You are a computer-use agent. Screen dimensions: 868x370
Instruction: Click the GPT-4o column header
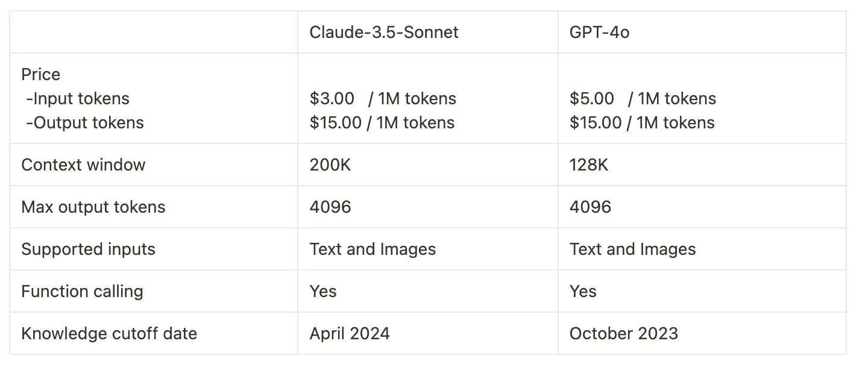599,32
